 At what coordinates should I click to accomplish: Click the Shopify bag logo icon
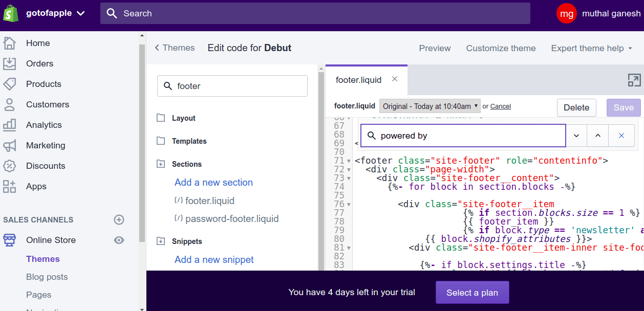(x=11, y=13)
